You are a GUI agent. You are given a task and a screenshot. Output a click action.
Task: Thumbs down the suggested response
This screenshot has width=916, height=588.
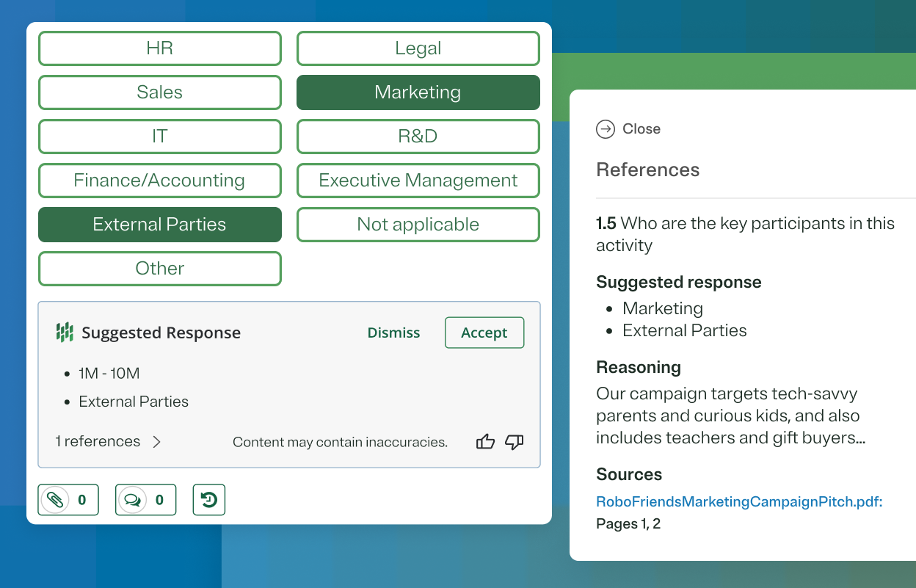[x=515, y=442]
